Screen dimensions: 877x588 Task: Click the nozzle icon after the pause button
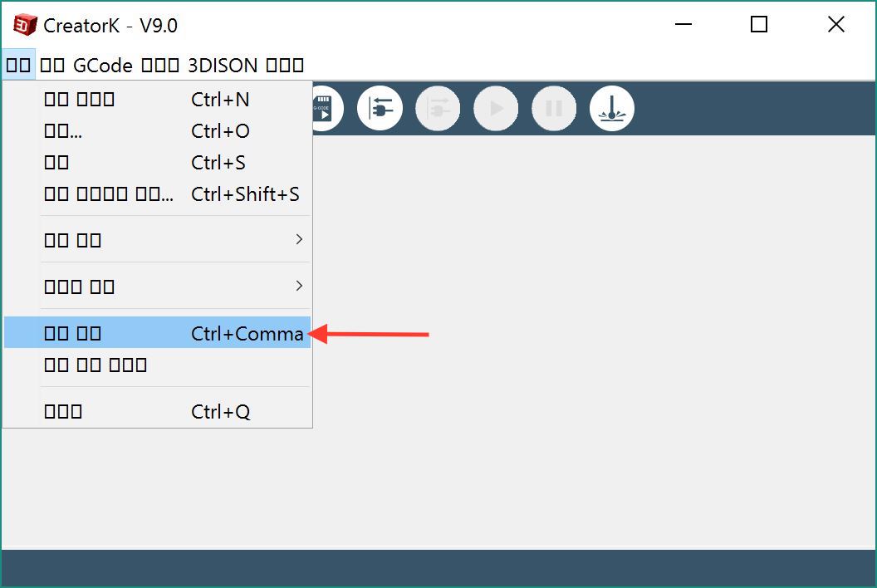(612, 108)
